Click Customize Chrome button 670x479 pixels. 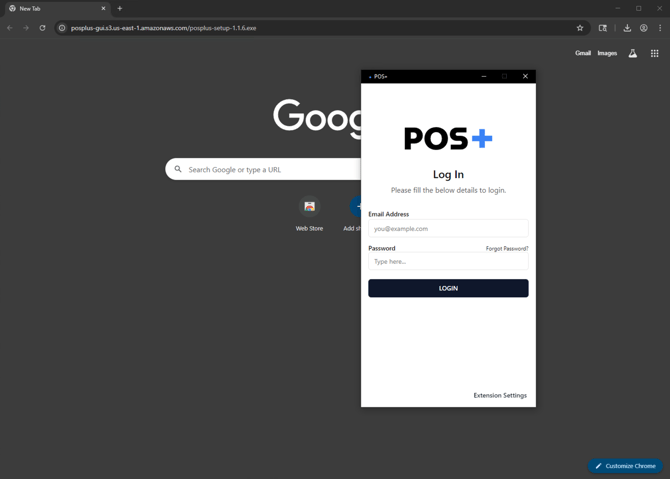coord(626,466)
